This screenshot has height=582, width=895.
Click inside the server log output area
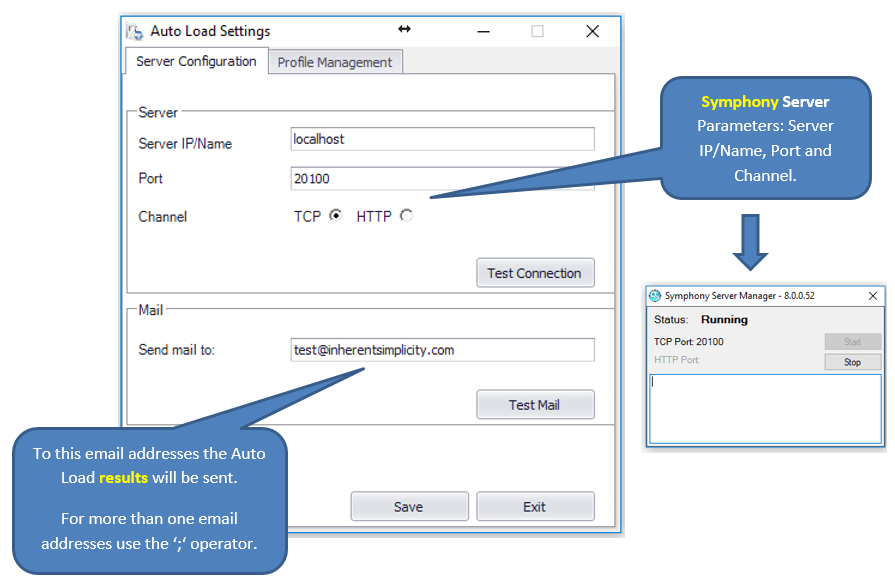[765, 408]
